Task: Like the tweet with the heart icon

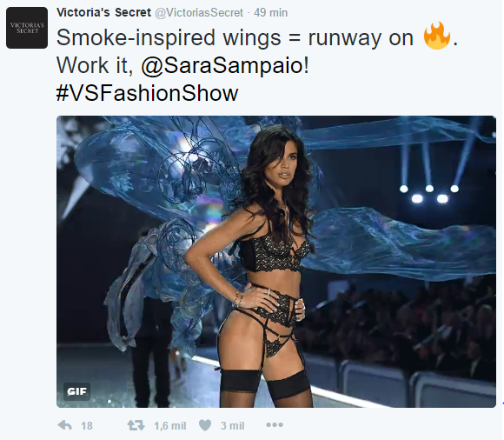Action: click(x=205, y=425)
